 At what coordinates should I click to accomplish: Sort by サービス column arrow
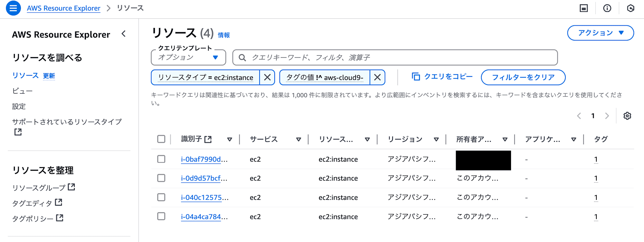pos(298,139)
